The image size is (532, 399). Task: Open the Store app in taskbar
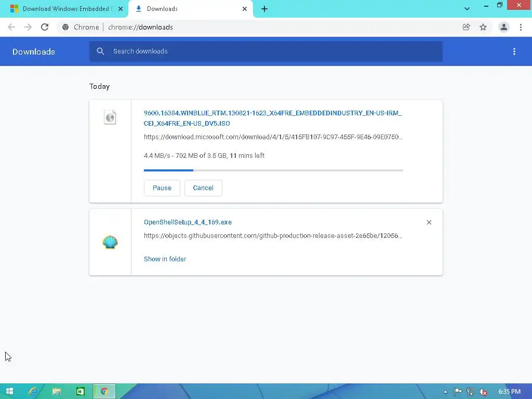click(x=81, y=391)
